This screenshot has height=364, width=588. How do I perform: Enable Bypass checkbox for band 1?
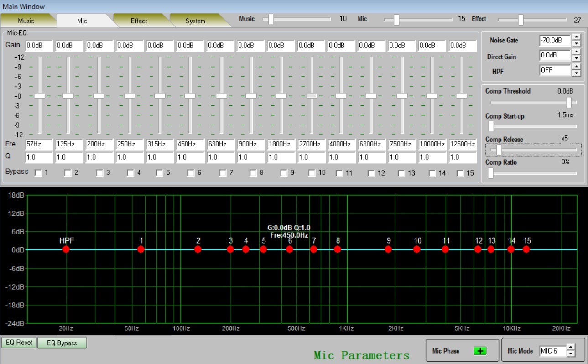pos(38,173)
